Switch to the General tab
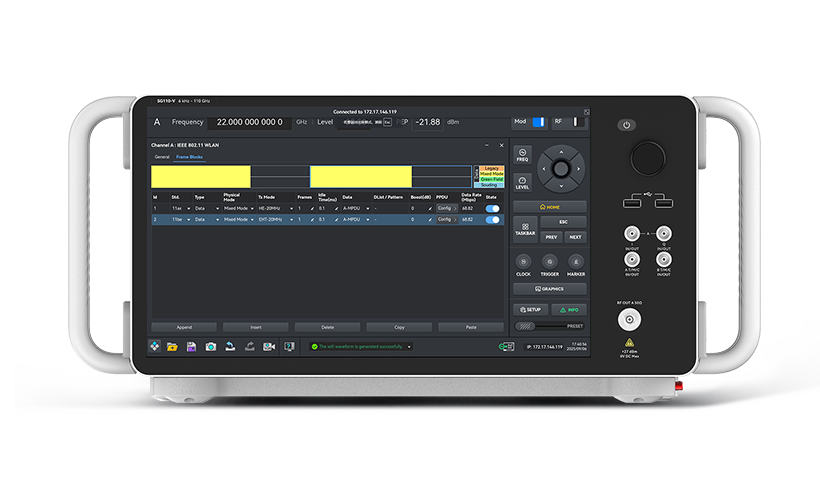820x500 pixels. [x=162, y=157]
